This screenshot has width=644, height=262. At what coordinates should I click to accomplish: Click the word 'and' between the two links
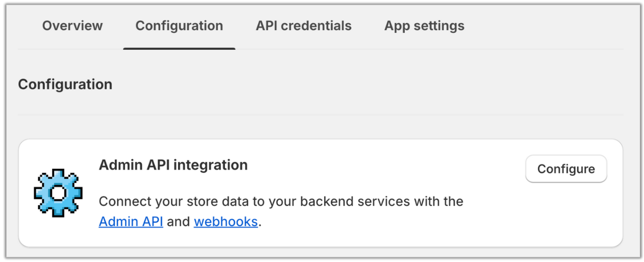click(x=179, y=222)
